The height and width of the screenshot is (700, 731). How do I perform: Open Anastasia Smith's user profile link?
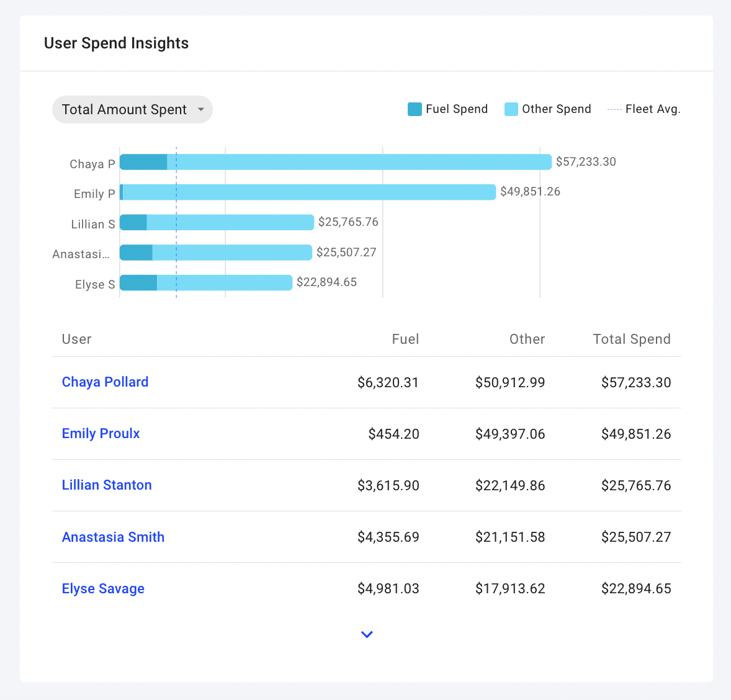tap(113, 537)
